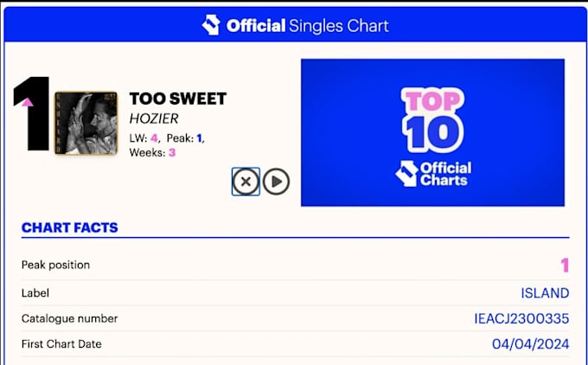This screenshot has height=365, width=588.
Task: Click the pink up-arrow movement indicator
Action: [x=28, y=102]
